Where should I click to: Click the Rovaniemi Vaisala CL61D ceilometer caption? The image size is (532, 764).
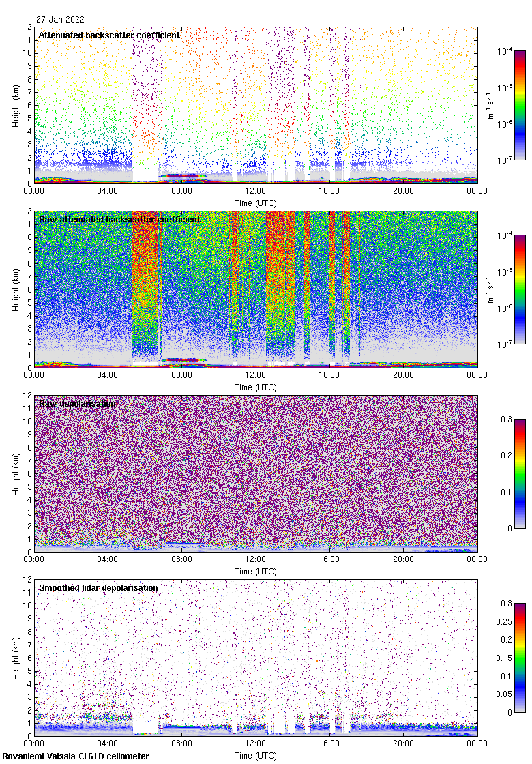pyautogui.click(x=76, y=756)
